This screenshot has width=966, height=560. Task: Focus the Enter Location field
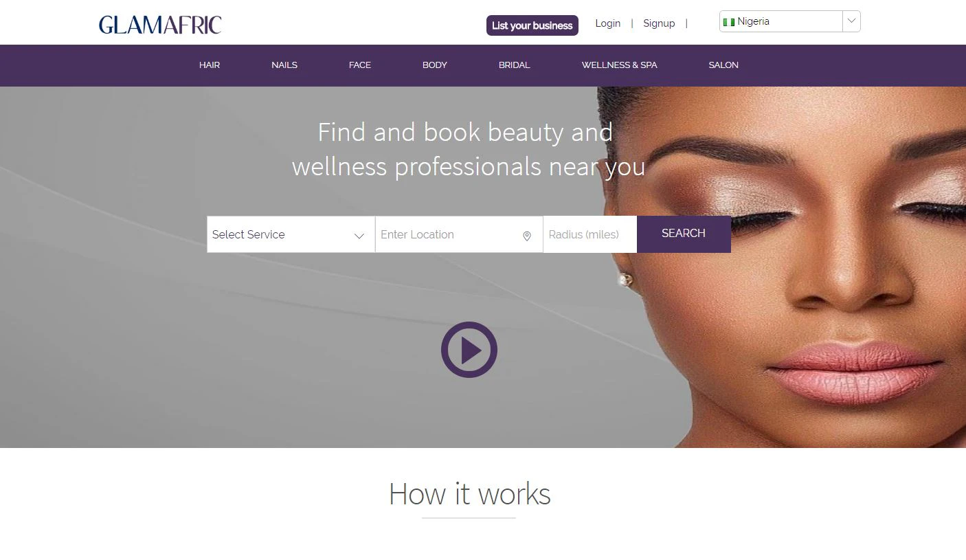point(459,234)
